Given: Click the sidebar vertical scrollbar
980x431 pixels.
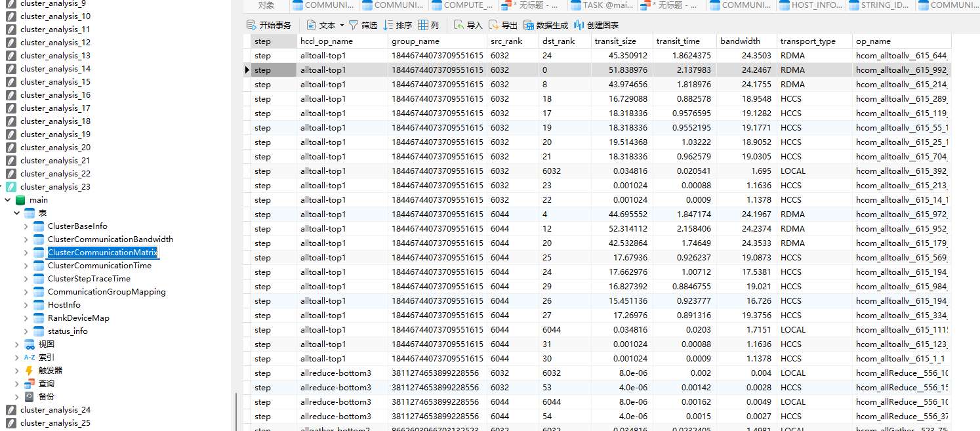Looking at the screenshot, I should click(235, 411).
